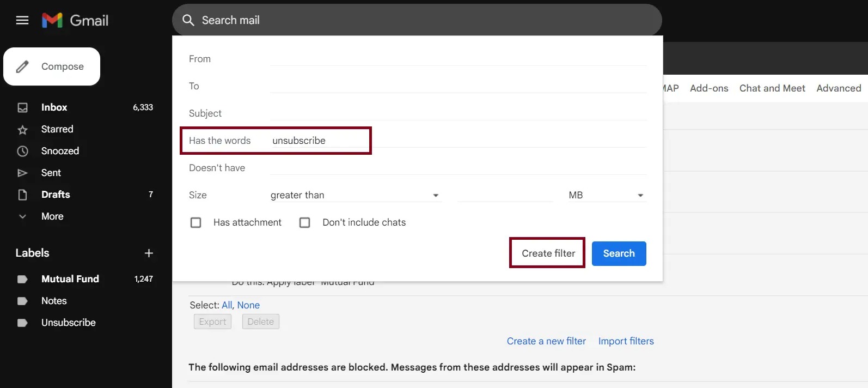868x388 pixels.
Task: Click the Has the words input field
Action: 381,140
